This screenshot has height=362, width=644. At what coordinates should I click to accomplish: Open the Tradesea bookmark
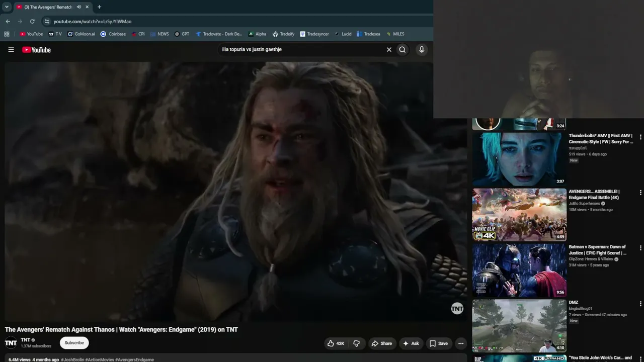pyautogui.click(x=368, y=34)
